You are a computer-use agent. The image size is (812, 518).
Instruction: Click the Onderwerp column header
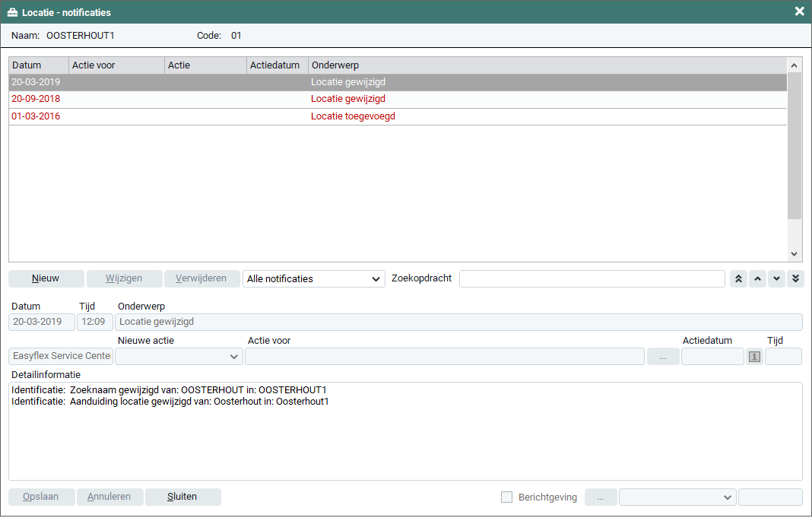click(547, 65)
